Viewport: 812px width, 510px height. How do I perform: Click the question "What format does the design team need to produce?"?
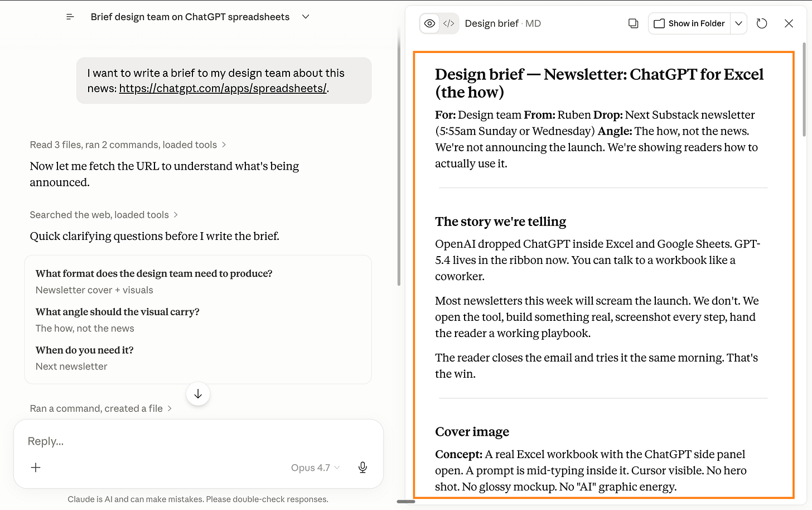coord(154,273)
